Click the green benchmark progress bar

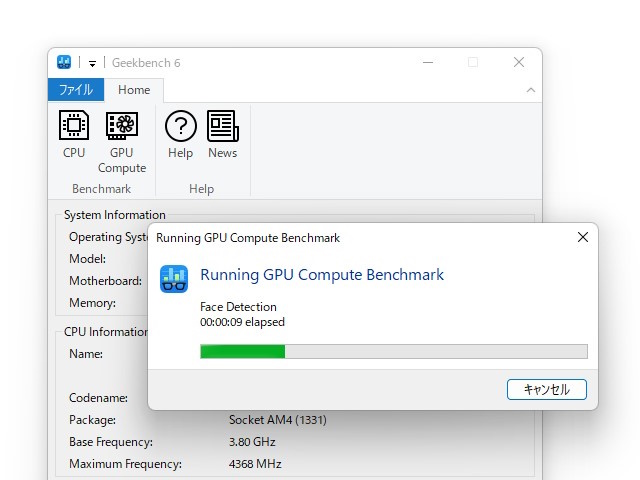[x=393, y=351]
